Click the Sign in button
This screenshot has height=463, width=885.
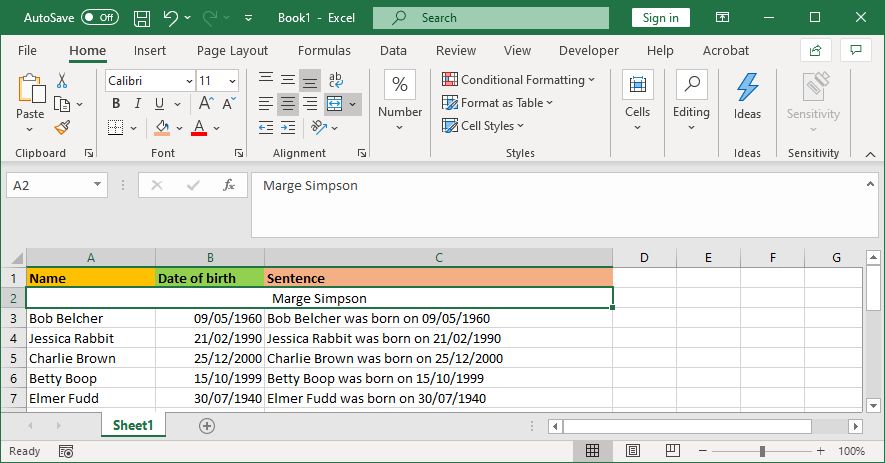[660, 18]
